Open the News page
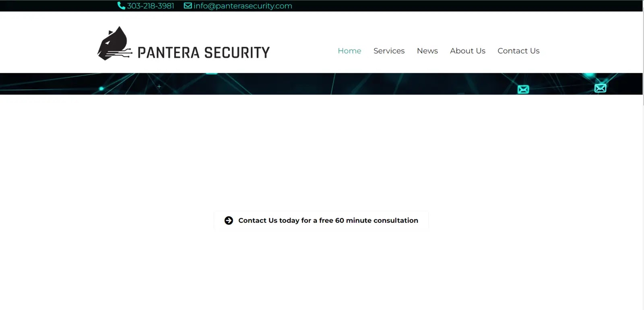Image resolution: width=644 pixels, height=310 pixels. [x=427, y=51]
